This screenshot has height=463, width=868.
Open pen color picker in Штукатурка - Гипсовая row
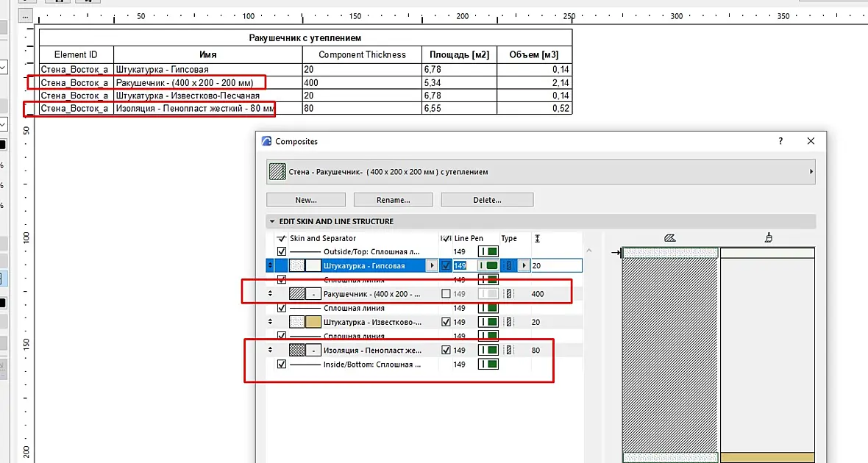coord(488,265)
